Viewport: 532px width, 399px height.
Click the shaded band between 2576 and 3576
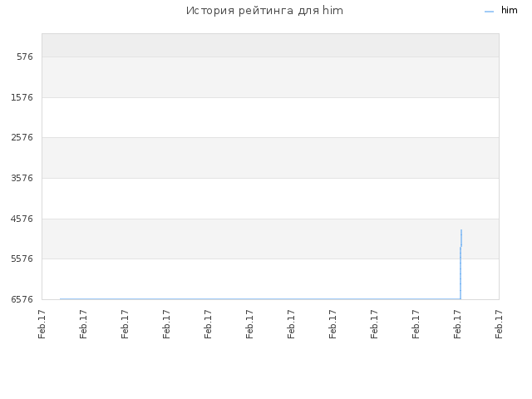click(270, 158)
